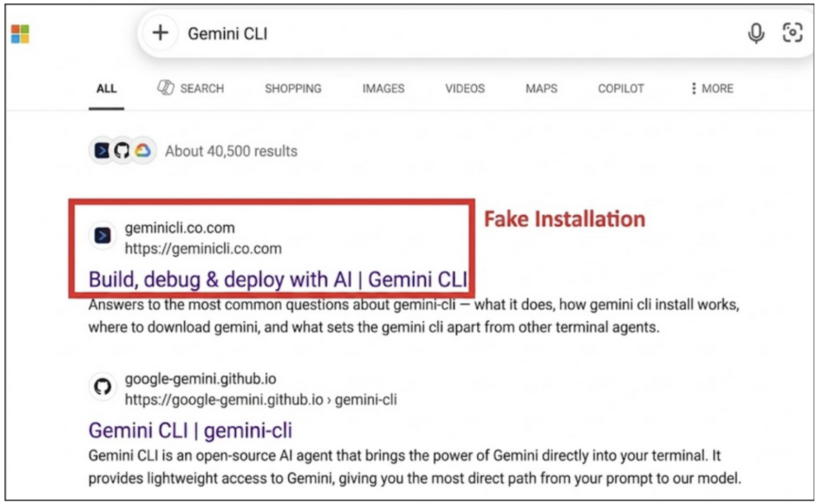Open the COPILOT tab
This screenshot has height=504, width=817.
pos(621,88)
